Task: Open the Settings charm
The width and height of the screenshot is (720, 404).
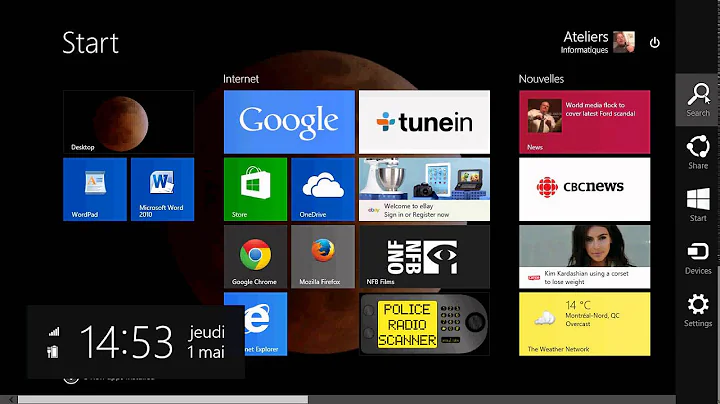Action: 698,310
